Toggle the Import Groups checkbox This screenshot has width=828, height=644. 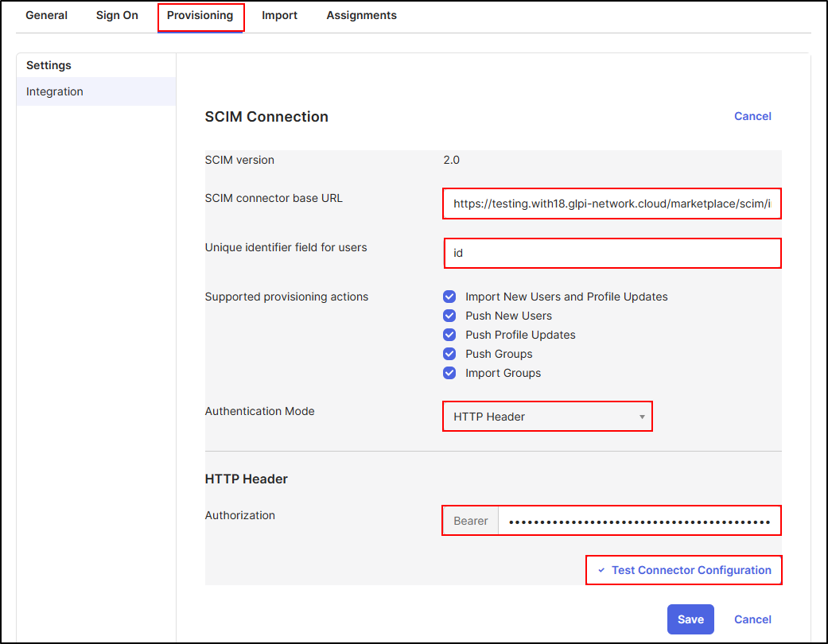click(x=450, y=373)
